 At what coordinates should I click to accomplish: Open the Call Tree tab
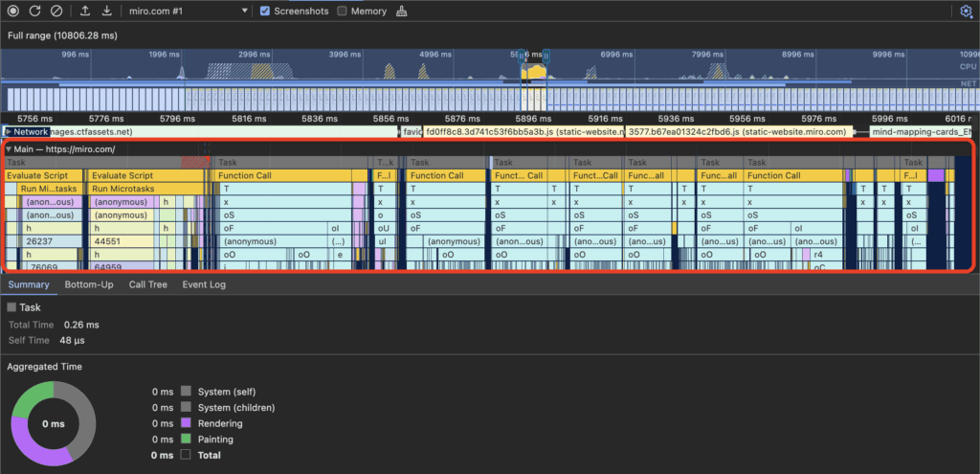tap(147, 284)
